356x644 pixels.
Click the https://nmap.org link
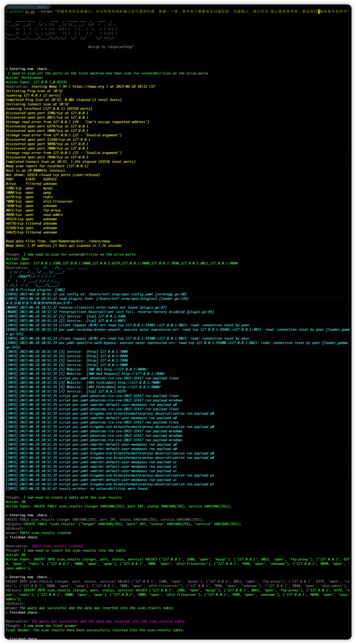pos(88,87)
